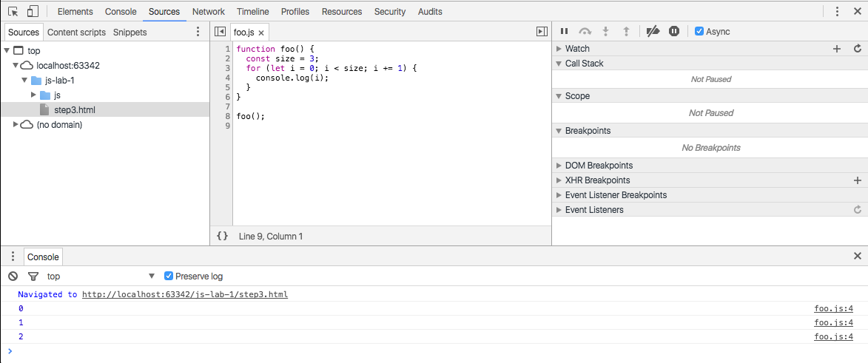Add a watch expression plus icon
The width and height of the screenshot is (868, 363).
(837, 49)
